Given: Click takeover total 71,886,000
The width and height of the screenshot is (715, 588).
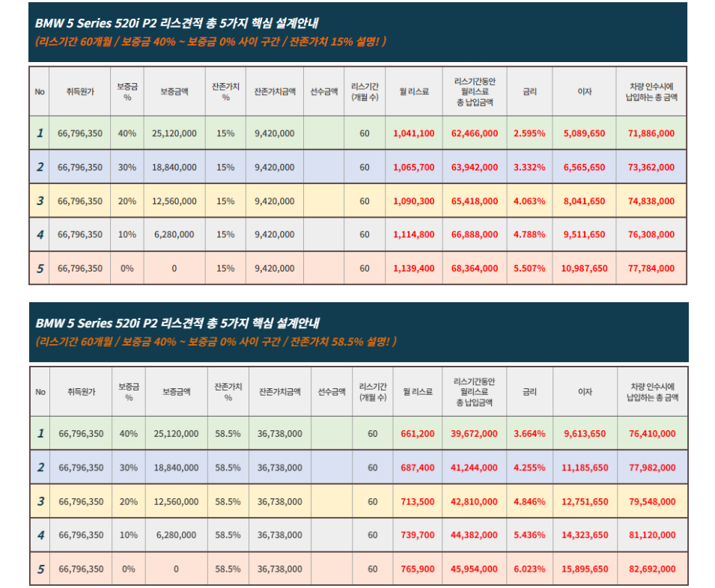Looking at the screenshot, I should coord(651,133).
